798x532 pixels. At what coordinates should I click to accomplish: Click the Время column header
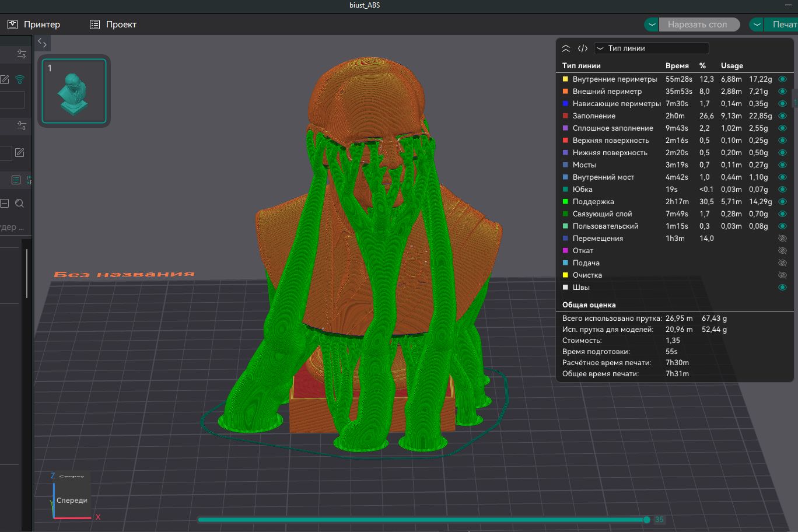point(677,65)
